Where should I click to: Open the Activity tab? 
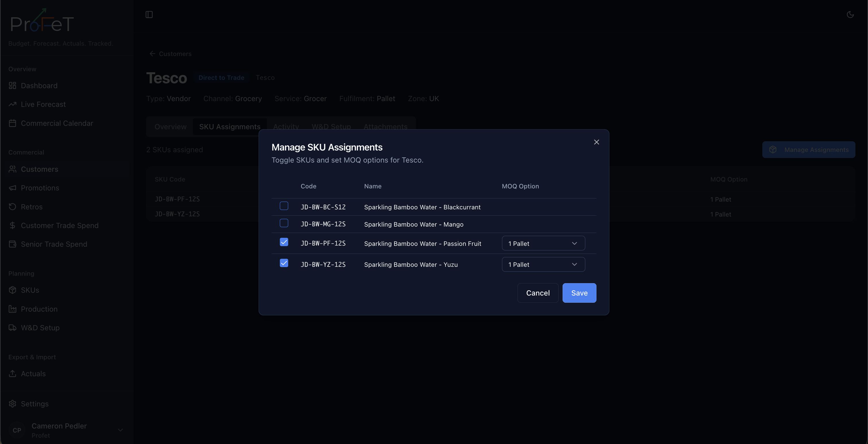(x=286, y=126)
